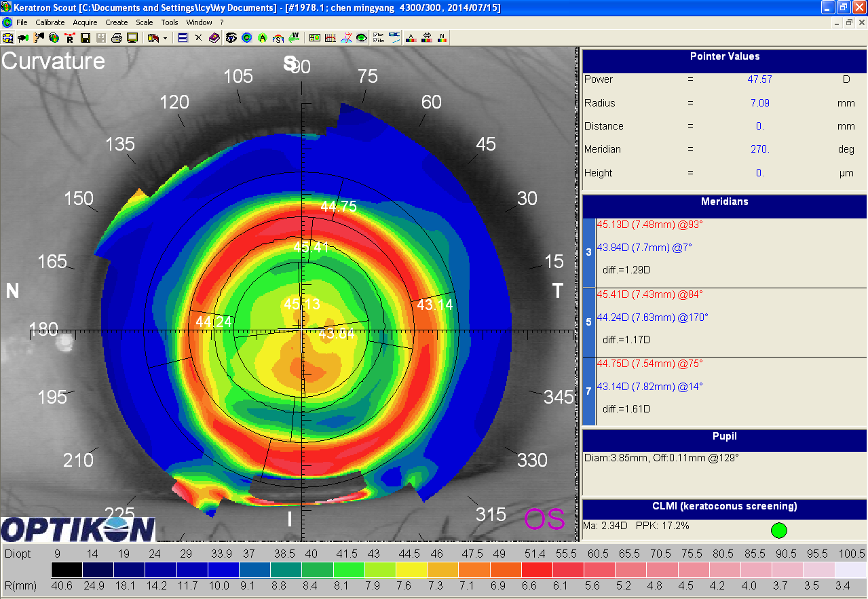Screen dimensions: 868x599
Task: Click the green circled C curvature map icon
Action: [x=247, y=37]
